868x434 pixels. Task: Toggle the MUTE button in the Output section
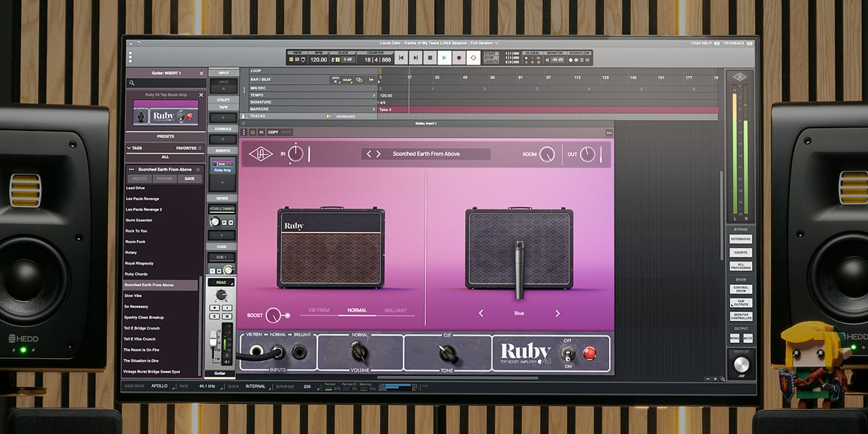pyautogui.click(x=747, y=338)
